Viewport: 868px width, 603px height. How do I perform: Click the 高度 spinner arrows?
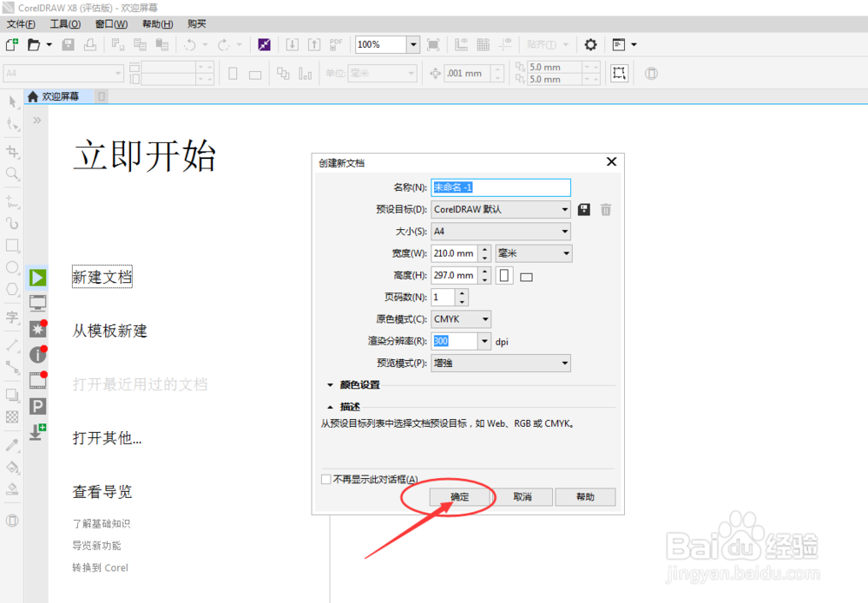tap(484, 275)
